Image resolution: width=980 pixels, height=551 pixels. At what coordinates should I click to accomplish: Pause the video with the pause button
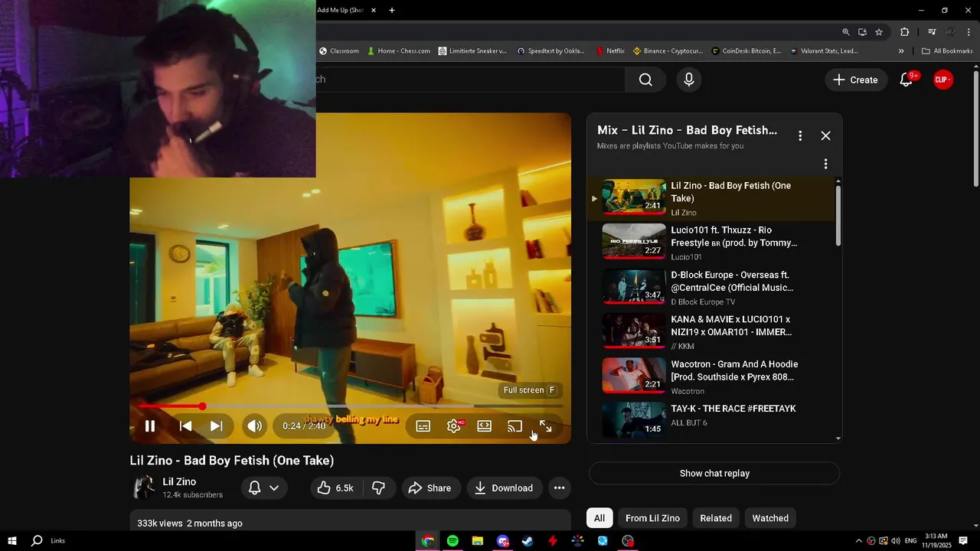(x=150, y=426)
